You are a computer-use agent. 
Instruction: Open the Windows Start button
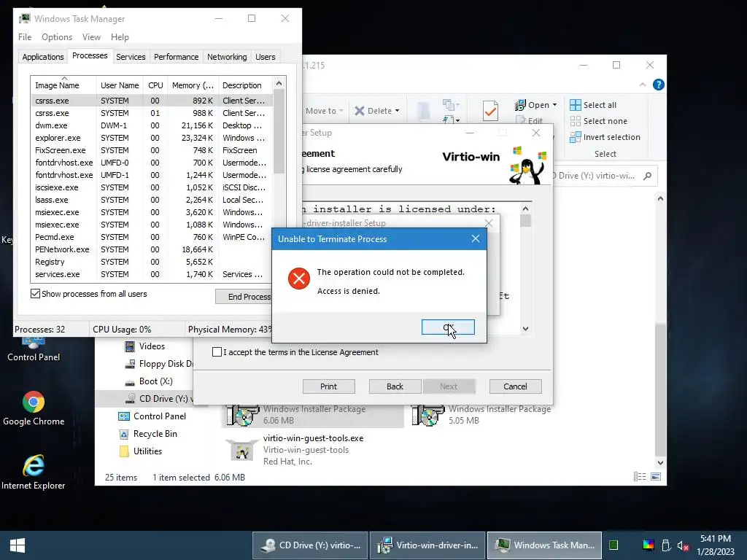(x=18, y=545)
